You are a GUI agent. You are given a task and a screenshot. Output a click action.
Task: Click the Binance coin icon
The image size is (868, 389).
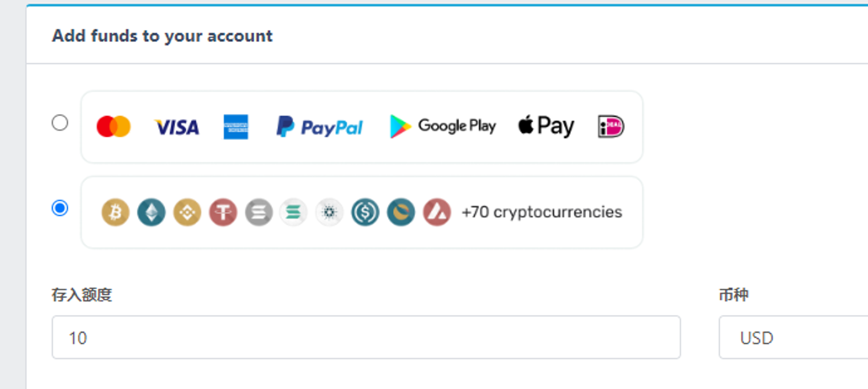[x=187, y=212]
